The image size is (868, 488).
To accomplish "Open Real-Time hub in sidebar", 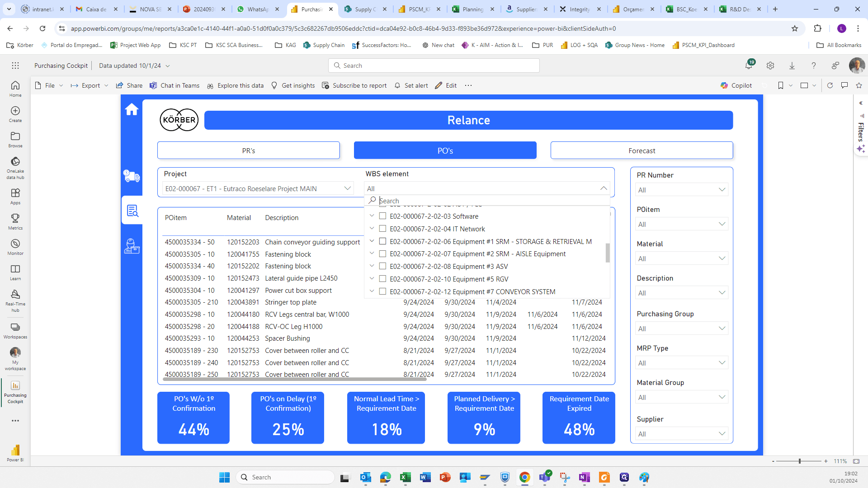I will pos(15,300).
